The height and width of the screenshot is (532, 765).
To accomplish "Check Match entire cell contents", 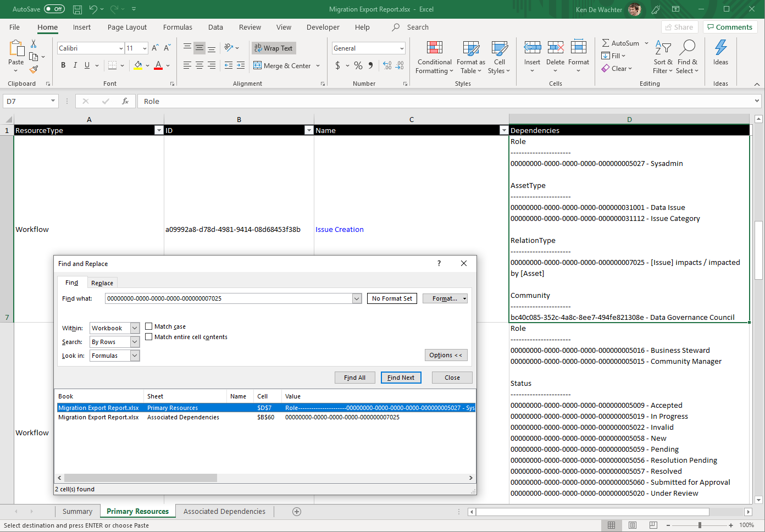I will (149, 336).
